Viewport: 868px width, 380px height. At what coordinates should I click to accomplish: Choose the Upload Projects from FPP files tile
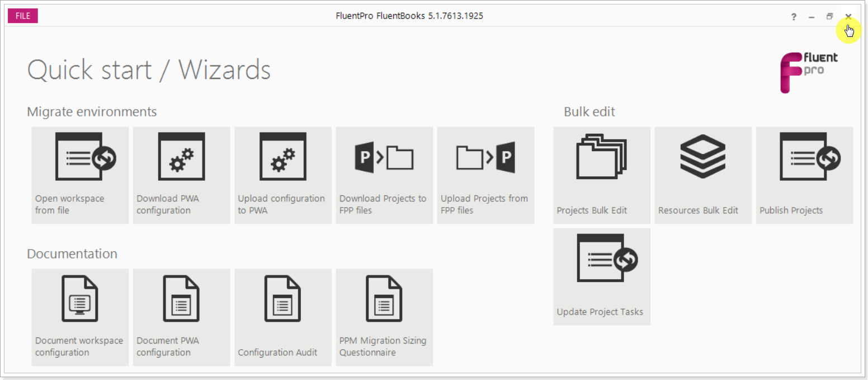coord(485,175)
